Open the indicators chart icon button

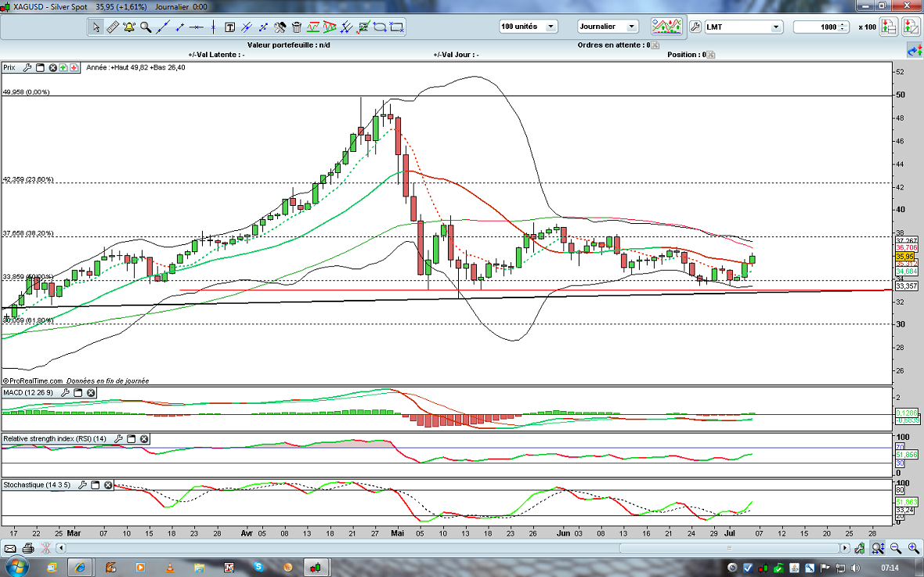pyautogui.click(x=666, y=27)
